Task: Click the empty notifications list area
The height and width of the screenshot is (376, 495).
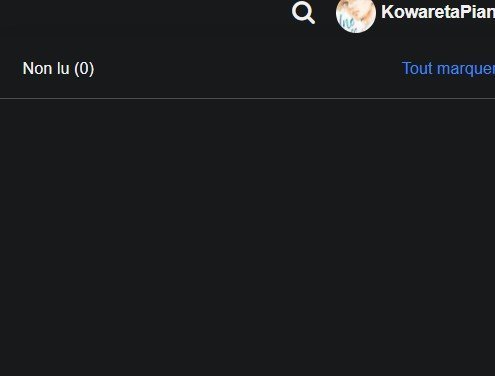Action: coord(247,237)
